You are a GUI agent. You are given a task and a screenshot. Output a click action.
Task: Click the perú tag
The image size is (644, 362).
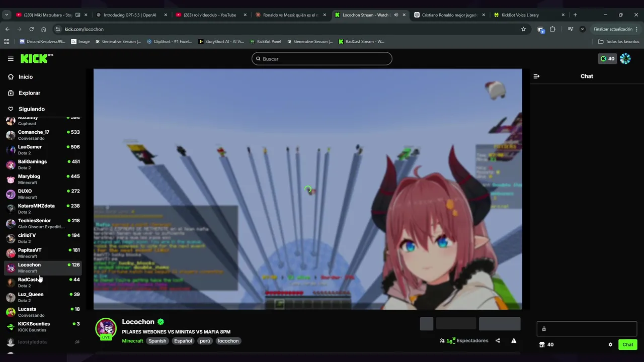click(205, 341)
